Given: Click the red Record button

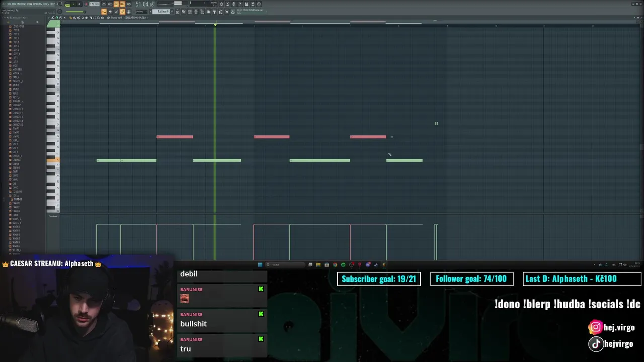Looking at the screenshot, I should [86, 4].
